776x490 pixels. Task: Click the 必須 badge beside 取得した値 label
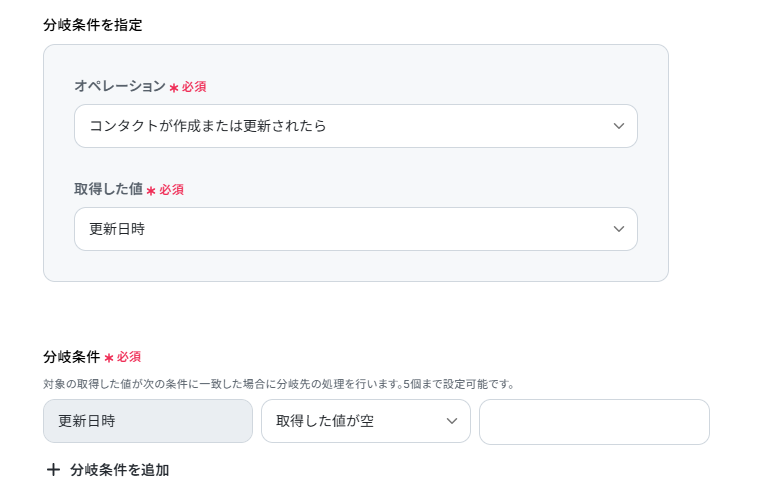[x=172, y=189]
